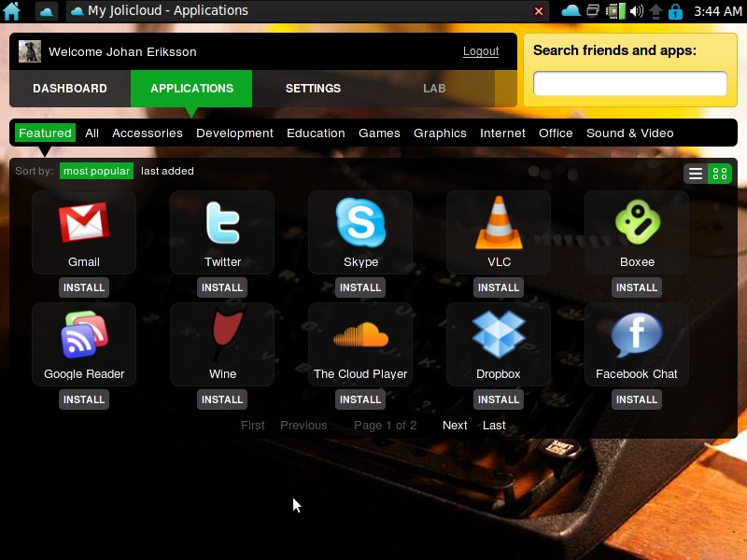Select the Dropbox box icon

499,334
